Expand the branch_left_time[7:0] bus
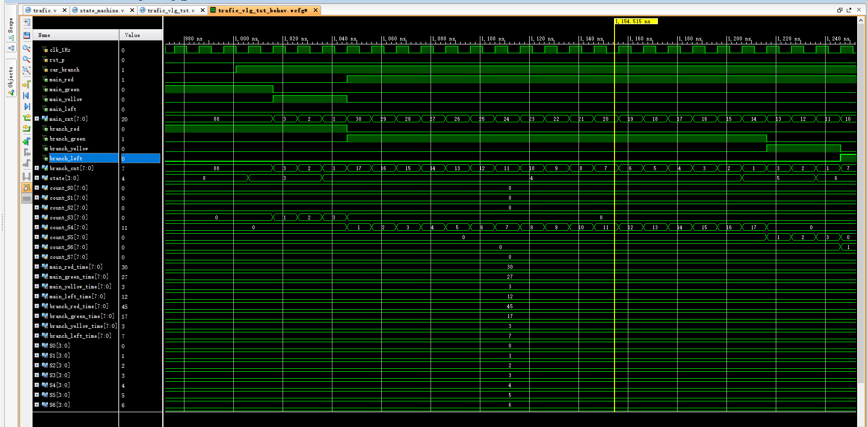This screenshot has width=868, height=427. pyautogui.click(x=36, y=336)
